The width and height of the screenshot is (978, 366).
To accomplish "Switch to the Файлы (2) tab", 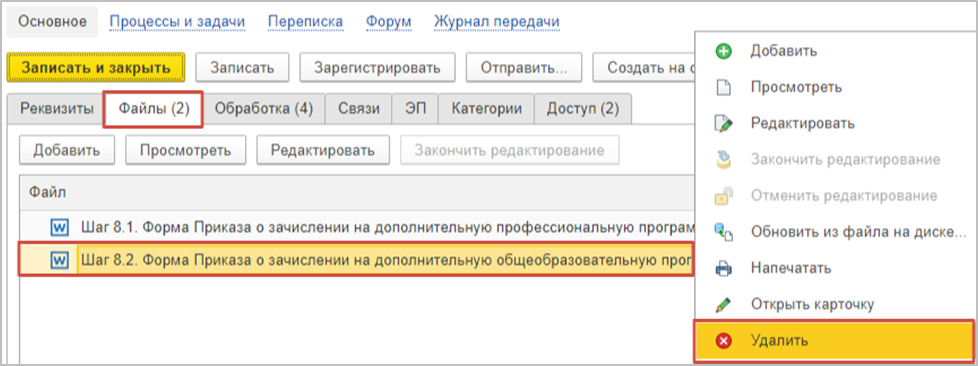I will click(153, 109).
